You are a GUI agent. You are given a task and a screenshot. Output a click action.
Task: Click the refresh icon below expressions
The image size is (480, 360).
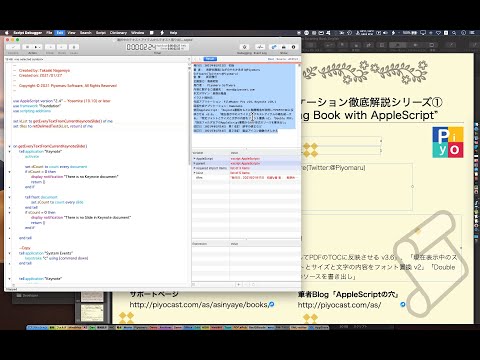[x=253, y=284]
